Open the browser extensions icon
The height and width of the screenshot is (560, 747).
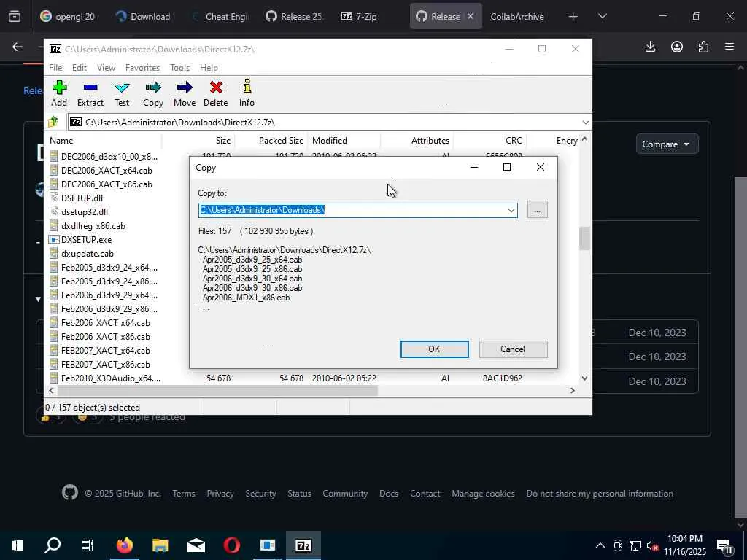click(703, 47)
